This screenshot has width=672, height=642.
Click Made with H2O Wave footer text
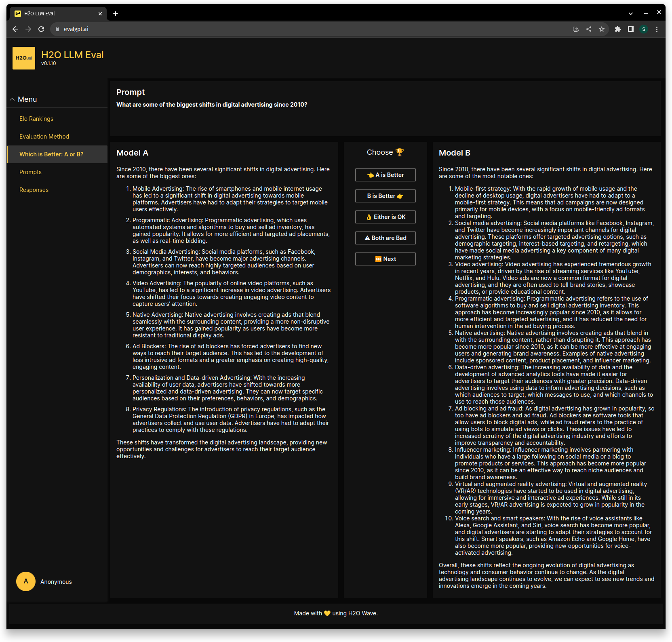tap(336, 613)
